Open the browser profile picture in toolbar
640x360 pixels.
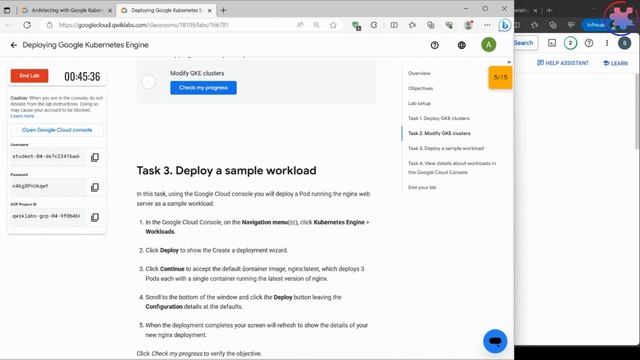(469, 25)
